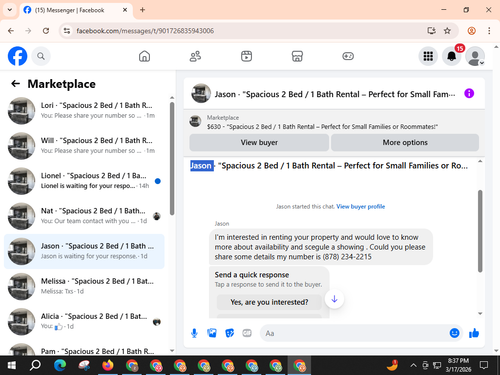Open Windows taskbar search

tap(35, 366)
